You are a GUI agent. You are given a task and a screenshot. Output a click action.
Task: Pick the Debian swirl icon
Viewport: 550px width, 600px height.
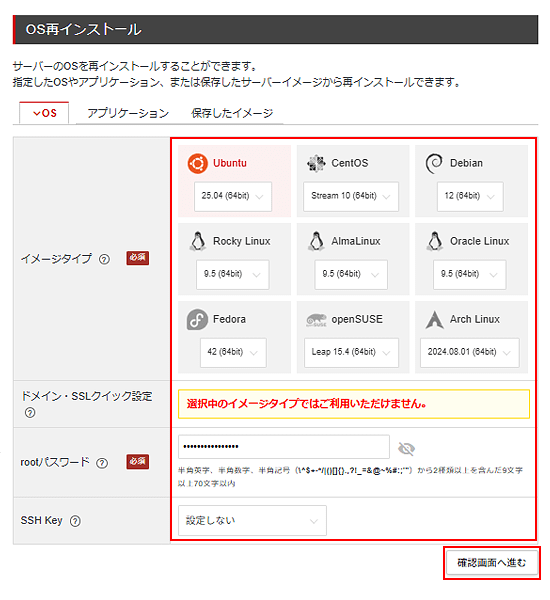(434, 163)
